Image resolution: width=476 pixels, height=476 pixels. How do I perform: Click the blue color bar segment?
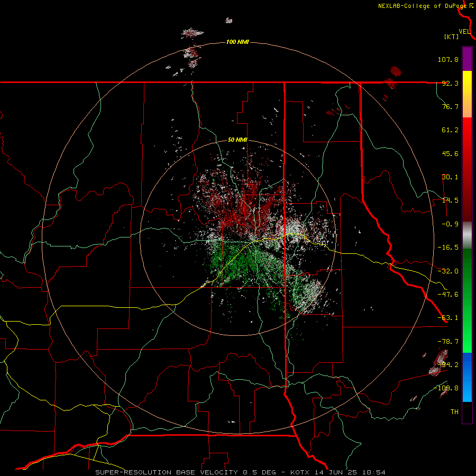[467, 377]
